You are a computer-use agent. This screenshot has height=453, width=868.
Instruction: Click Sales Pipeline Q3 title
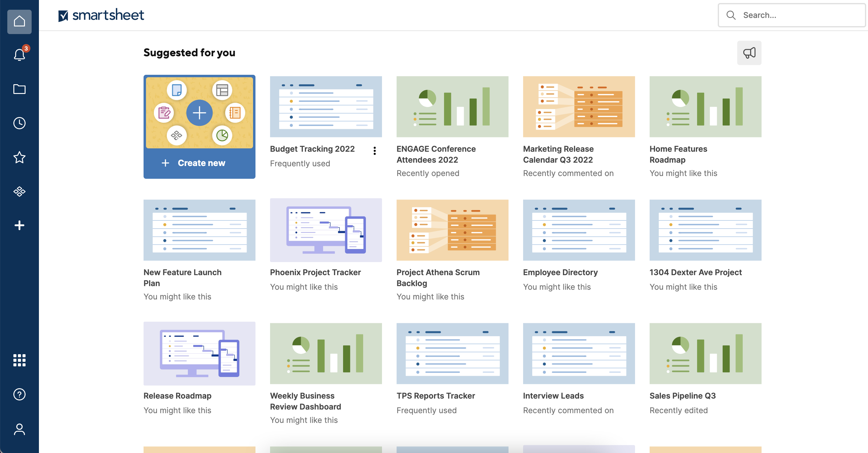pyautogui.click(x=683, y=396)
